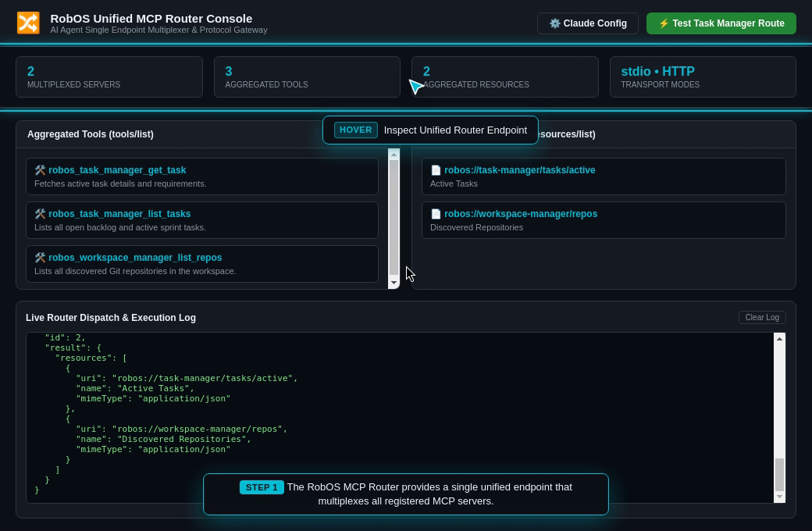The width and height of the screenshot is (812, 531).
Task: Click the gear icon in Claude Config
Action: tap(554, 23)
